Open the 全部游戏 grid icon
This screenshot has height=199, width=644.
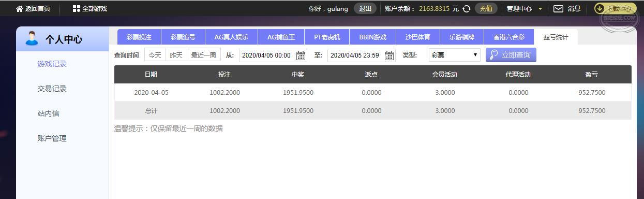(x=77, y=9)
